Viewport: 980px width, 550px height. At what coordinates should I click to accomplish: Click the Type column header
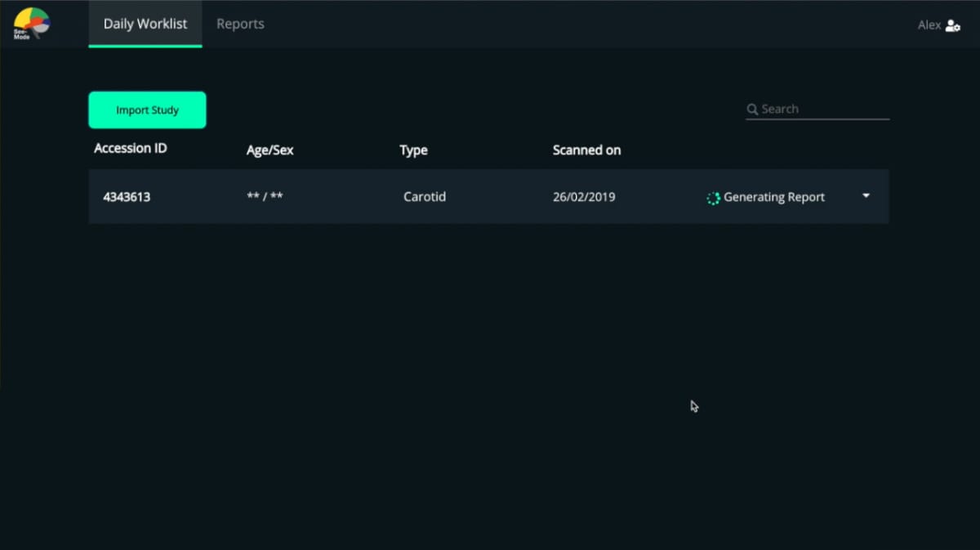point(413,150)
